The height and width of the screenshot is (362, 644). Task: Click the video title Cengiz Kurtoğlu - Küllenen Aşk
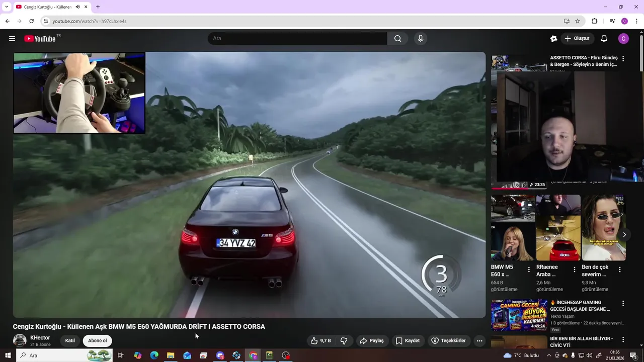coord(139,326)
